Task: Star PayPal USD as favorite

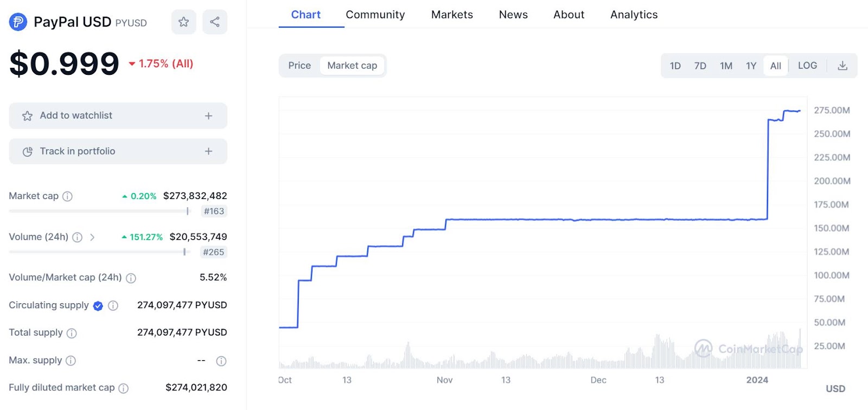Action: click(183, 22)
